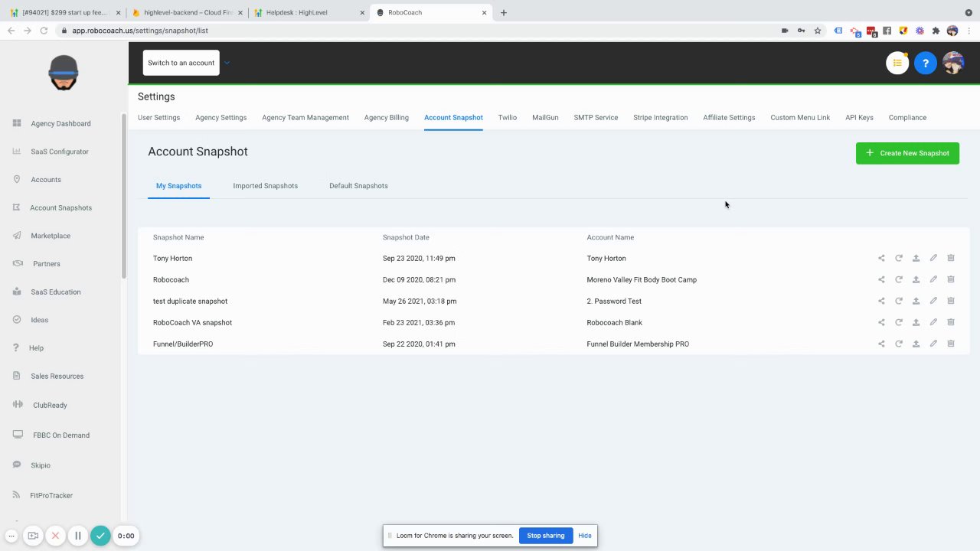Open the API Keys tab

[859, 118]
